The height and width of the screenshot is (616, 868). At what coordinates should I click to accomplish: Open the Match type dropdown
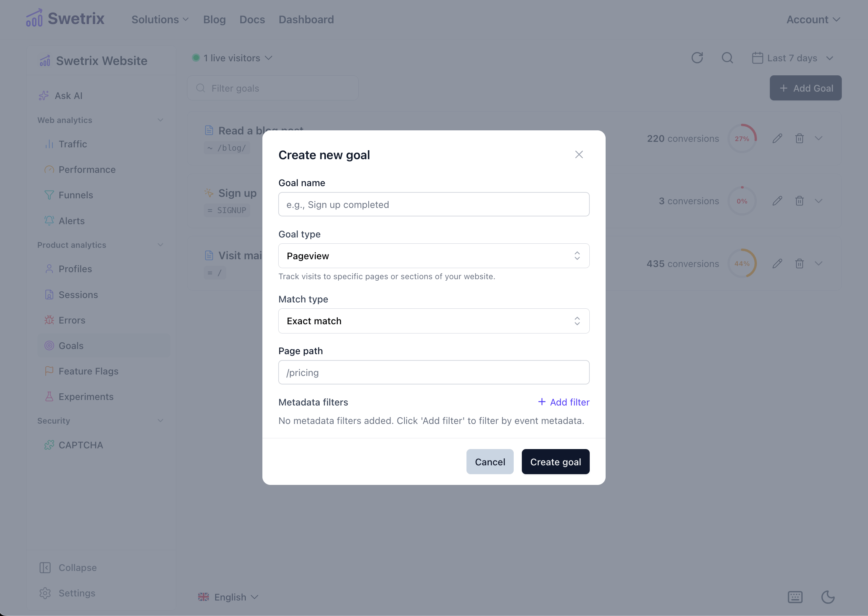434,321
